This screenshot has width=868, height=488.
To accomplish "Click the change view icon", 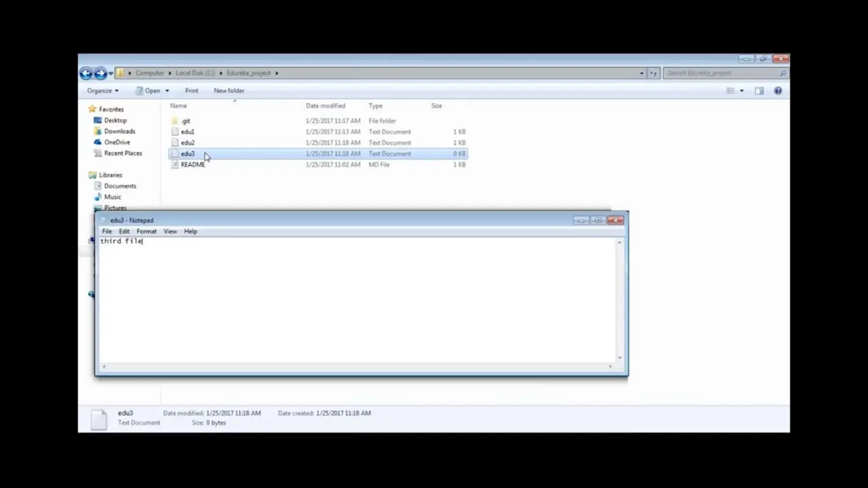I will 730,91.
